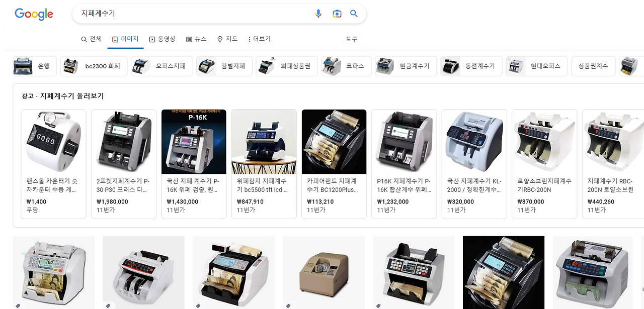Click the Google logo to return home

[33, 14]
